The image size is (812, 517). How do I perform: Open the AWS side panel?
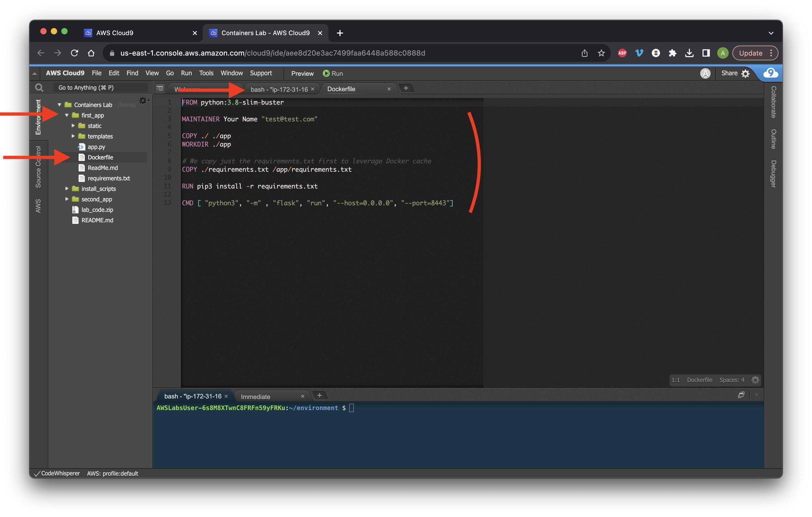point(38,206)
